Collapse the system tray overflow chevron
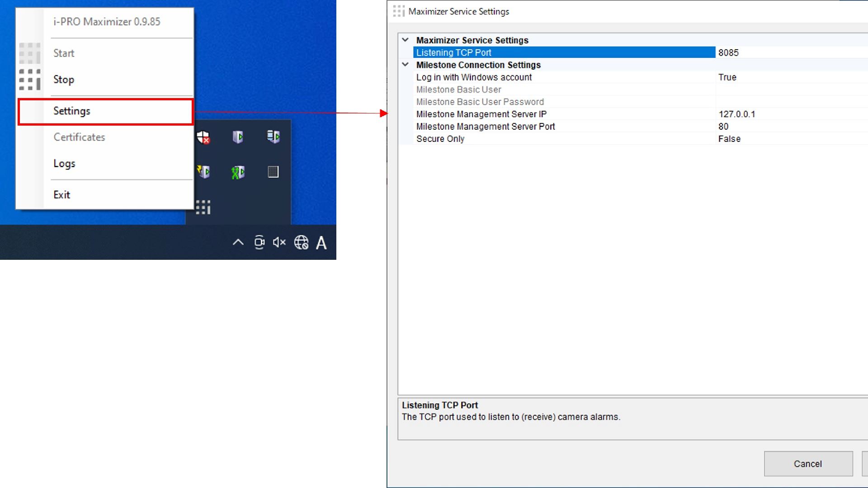This screenshot has height=488, width=868. pos(238,243)
